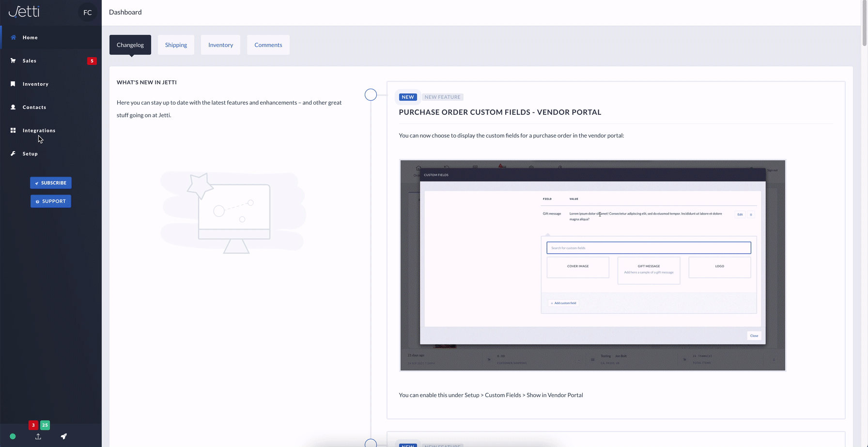The height and width of the screenshot is (447, 868).
Task: Click the Setup wrench icon
Action: 13,154
